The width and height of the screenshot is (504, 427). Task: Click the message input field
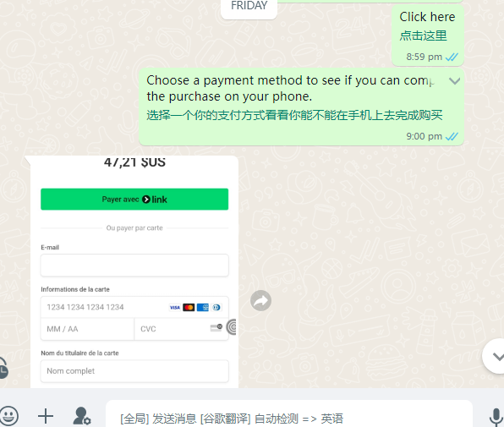289,419
